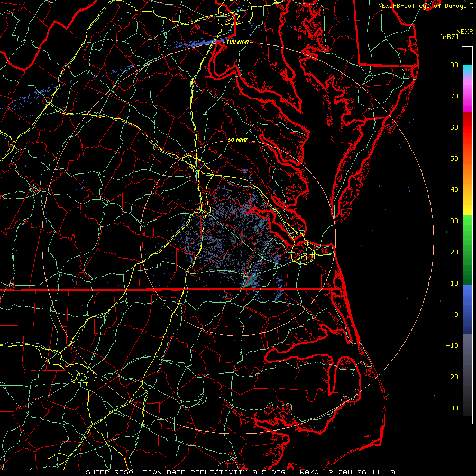Click the 10 value on the dBZ scale

[454, 283]
